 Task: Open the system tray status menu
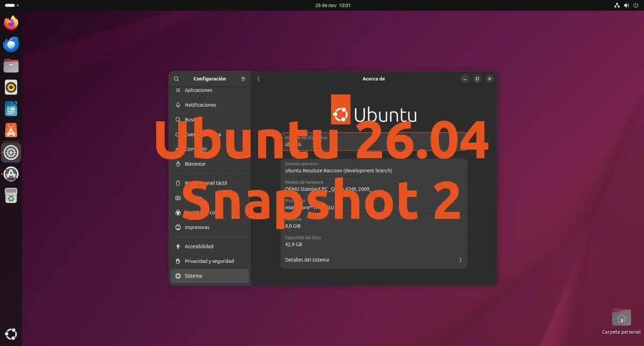[626, 5]
